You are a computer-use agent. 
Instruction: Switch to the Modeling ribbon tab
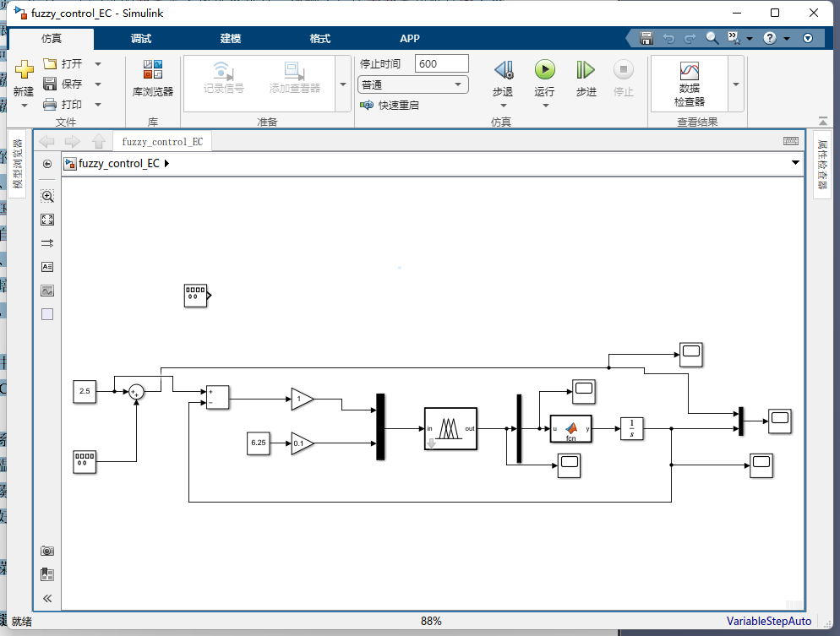click(231, 39)
